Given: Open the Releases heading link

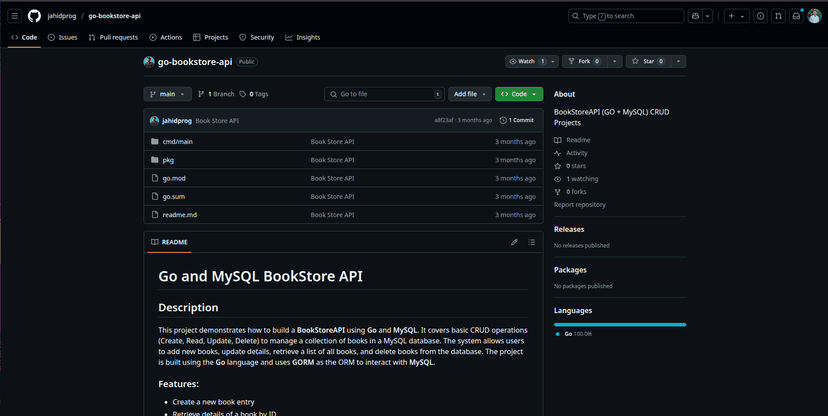Looking at the screenshot, I should [x=569, y=230].
